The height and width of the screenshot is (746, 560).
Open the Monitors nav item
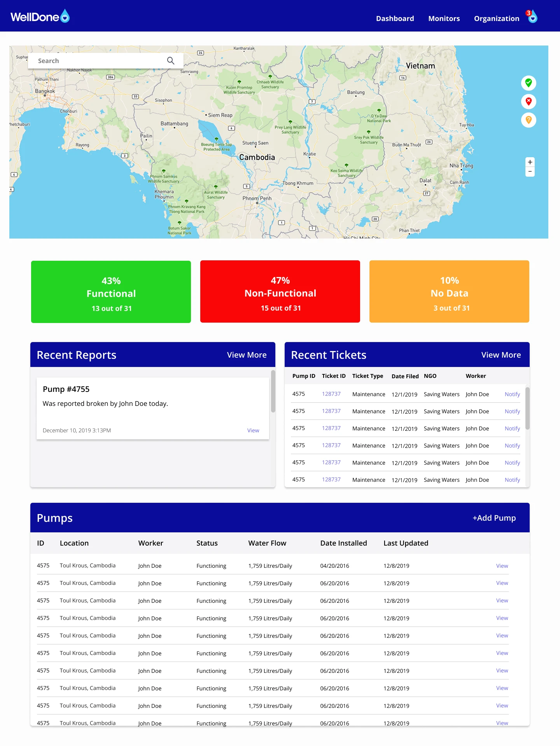click(444, 18)
